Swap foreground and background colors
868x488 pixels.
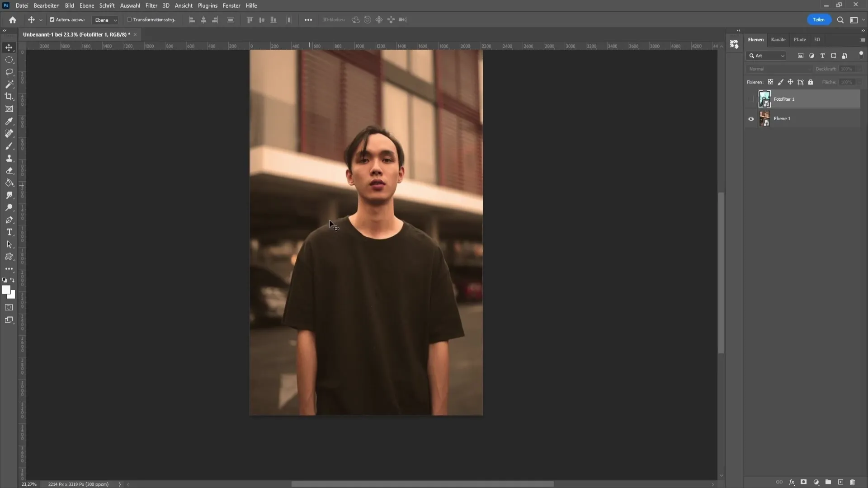click(12, 280)
